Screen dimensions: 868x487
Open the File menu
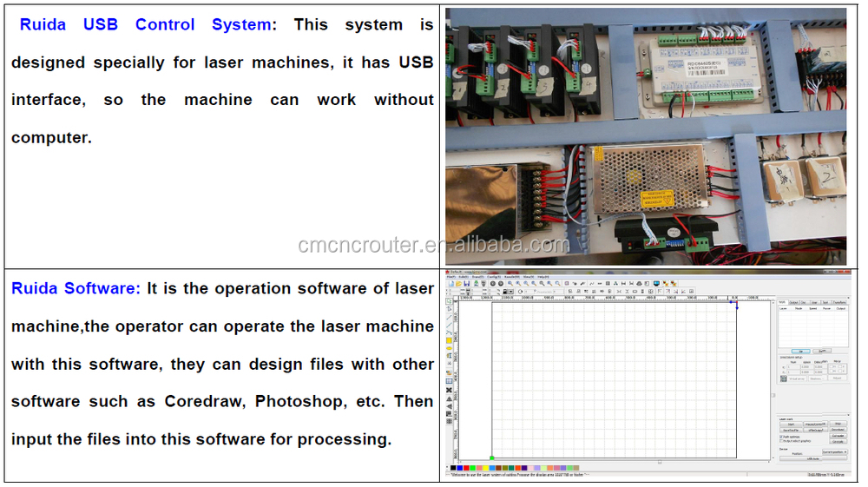[451, 277]
